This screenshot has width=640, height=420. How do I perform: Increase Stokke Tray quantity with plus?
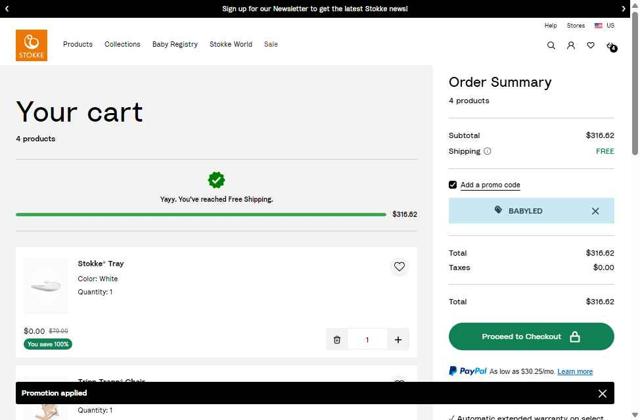click(398, 340)
